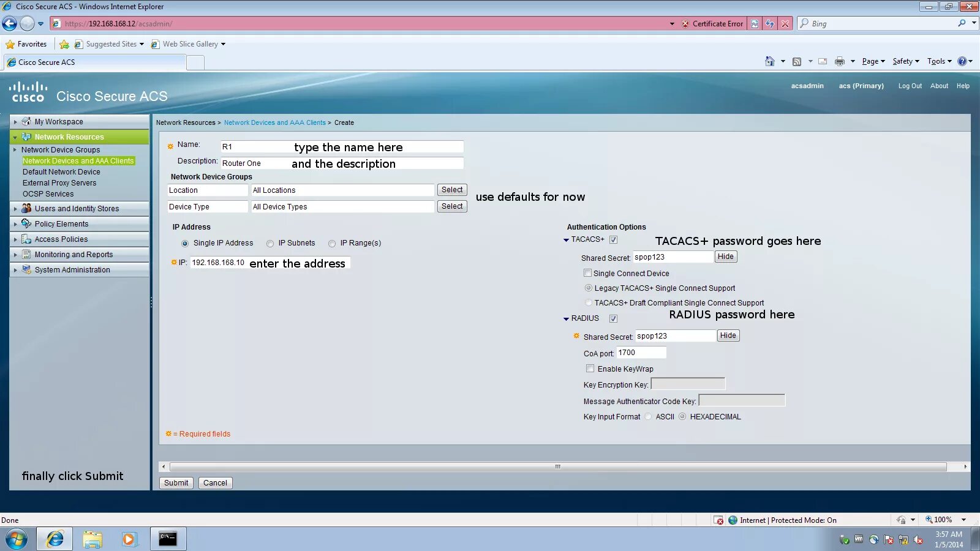Click the Monitoring and Reports sidebar icon
The height and width of the screenshot is (551, 980).
[26, 254]
